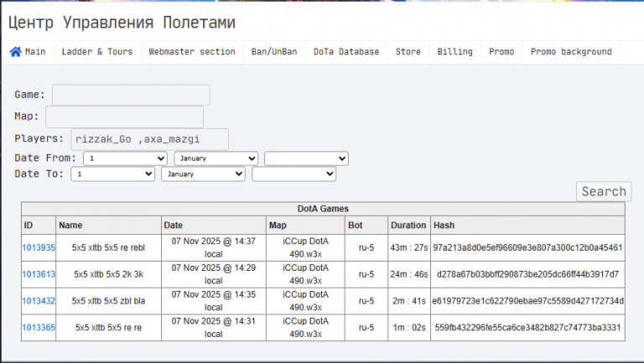Click date '07 Nov 2025 @ 14:35'
This screenshot has height=363, width=644.
(214, 294)
